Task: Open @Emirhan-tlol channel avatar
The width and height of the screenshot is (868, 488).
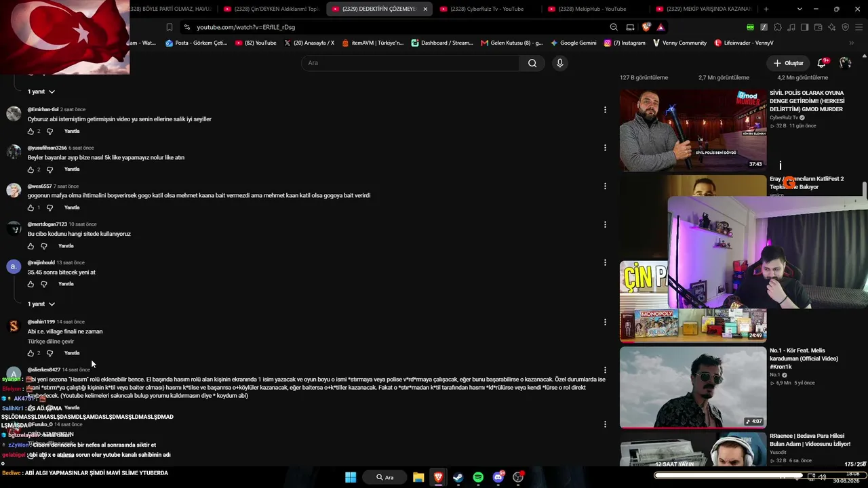Action: [x=14, y=113]
